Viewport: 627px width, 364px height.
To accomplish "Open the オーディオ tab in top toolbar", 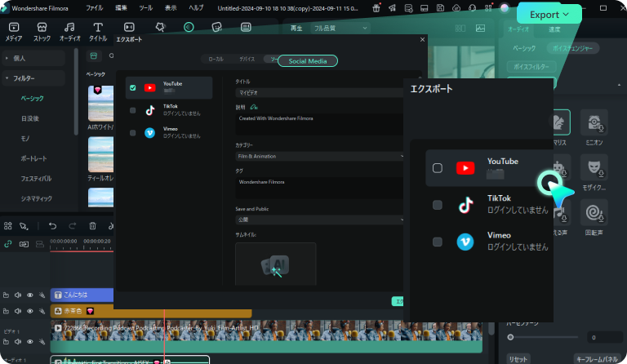I will pyautogui.click(x=69, y=32).
